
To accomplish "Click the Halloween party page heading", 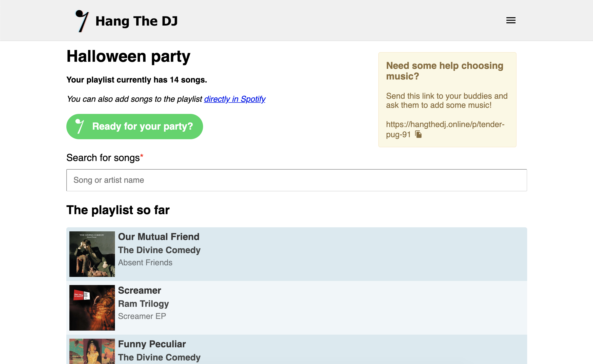I will coord(128,56).
